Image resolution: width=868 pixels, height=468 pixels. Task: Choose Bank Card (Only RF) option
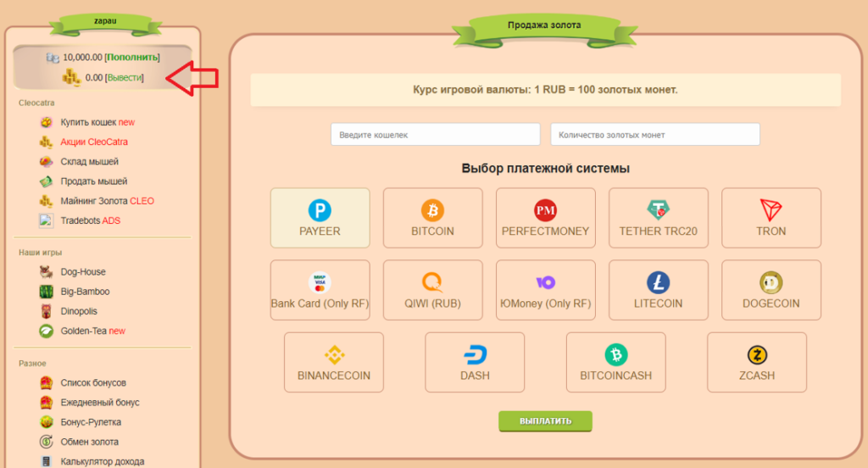coord(320,290)
